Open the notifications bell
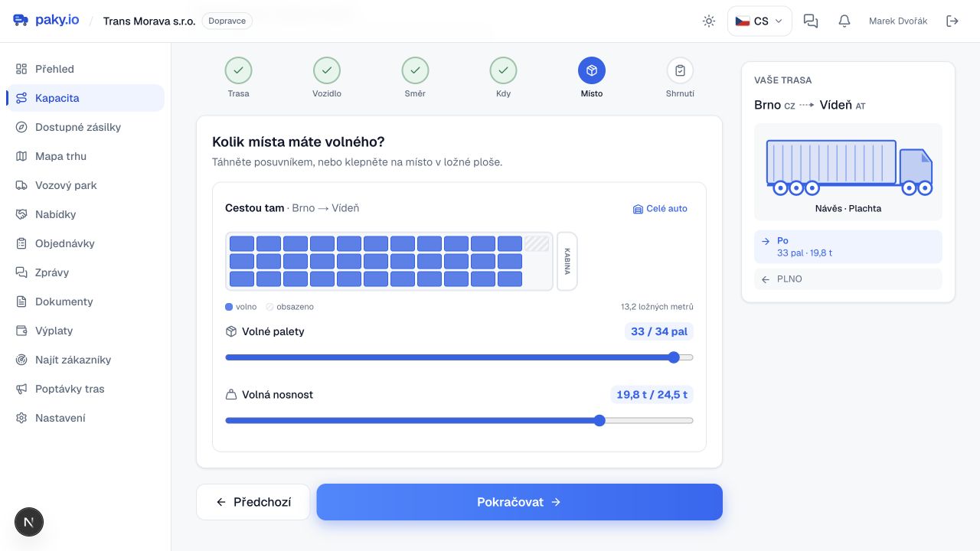980x551 pixels. tap(844, 21)
